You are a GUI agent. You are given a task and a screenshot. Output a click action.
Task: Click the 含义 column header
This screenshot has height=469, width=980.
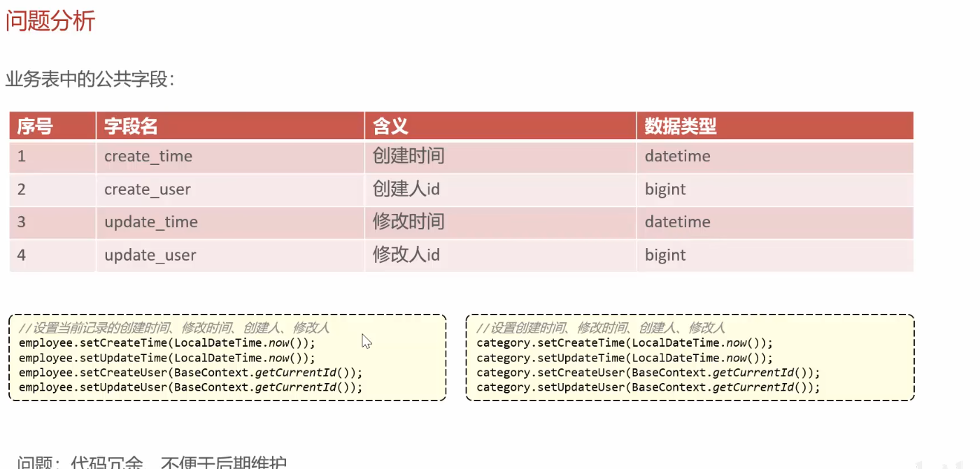tap(390, 127)
